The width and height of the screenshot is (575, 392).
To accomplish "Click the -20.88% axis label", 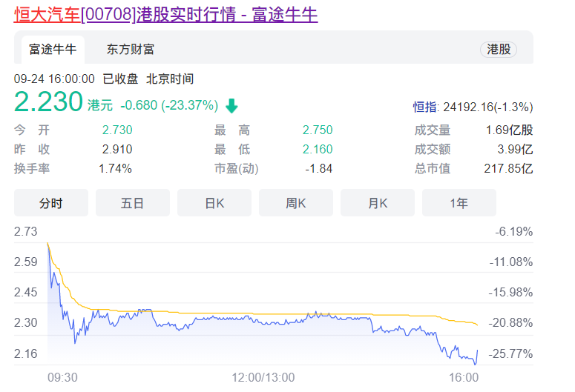I will [x=511, y=323].
